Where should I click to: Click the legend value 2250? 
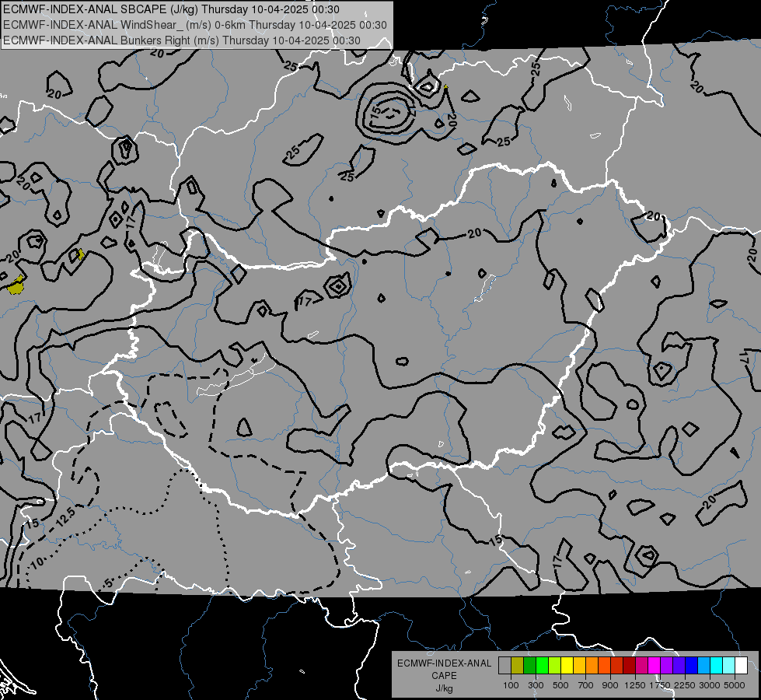coord(685,685)
